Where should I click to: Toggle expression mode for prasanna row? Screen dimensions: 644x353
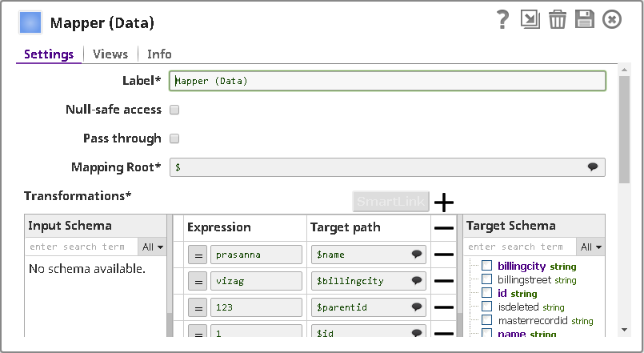tap(198, 255)
